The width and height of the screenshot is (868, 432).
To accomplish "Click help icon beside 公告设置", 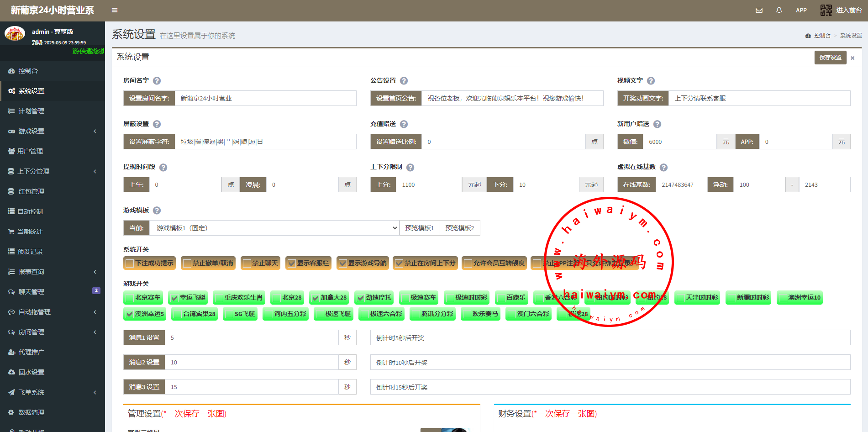I will click(x=404, y=81).
